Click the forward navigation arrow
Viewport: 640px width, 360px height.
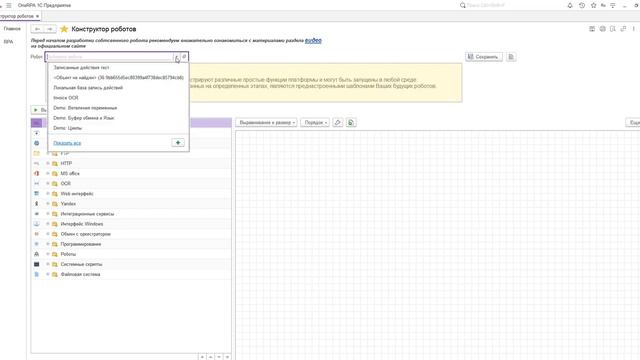point(50,29)
